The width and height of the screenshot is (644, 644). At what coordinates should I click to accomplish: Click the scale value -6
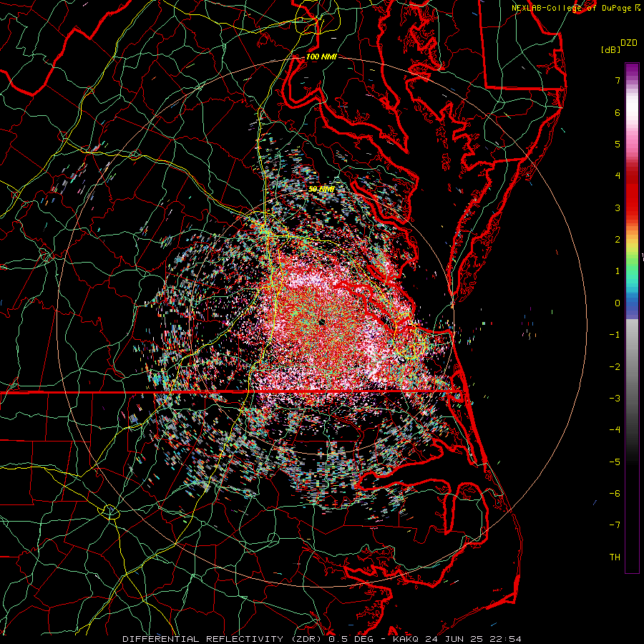coord(615,493)
